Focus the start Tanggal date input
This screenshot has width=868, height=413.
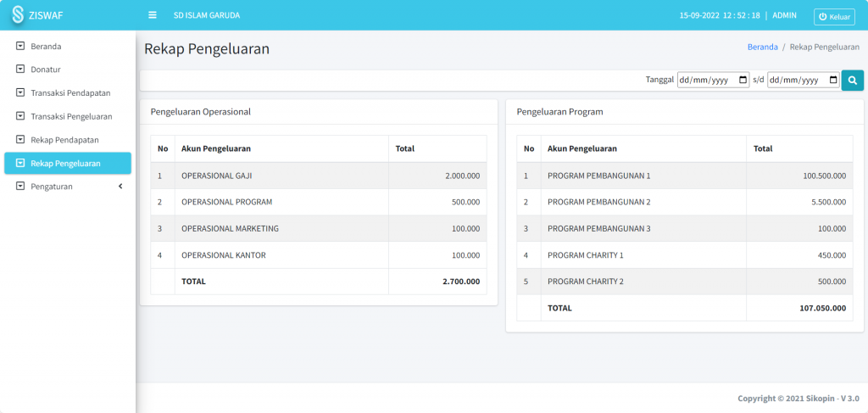click(x=714, y=81)
